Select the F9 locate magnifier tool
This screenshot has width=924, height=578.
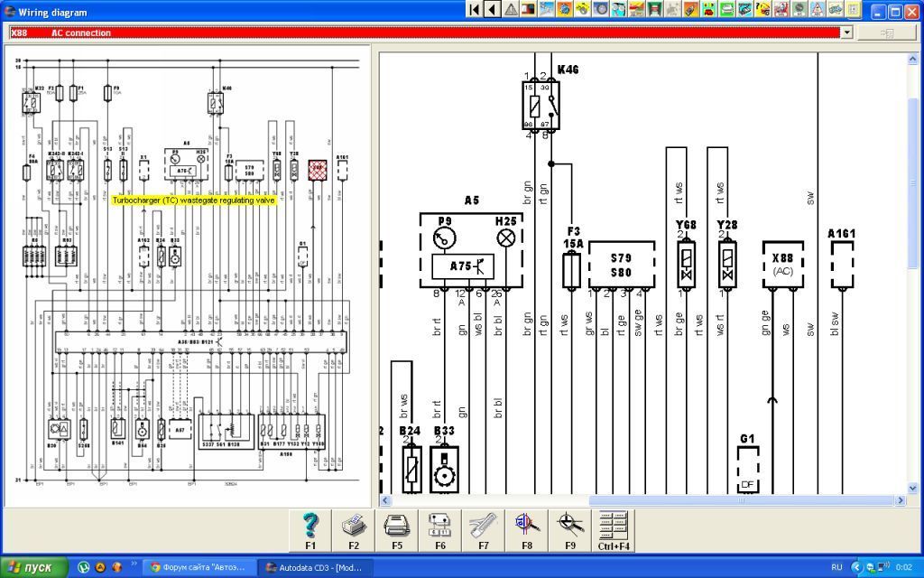point(570,530)
